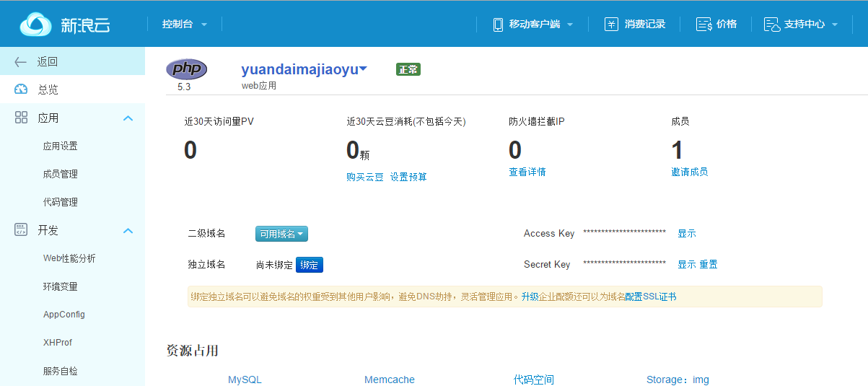
Task: Click the overview dashboard gauge icon
Action: point(21,89)
